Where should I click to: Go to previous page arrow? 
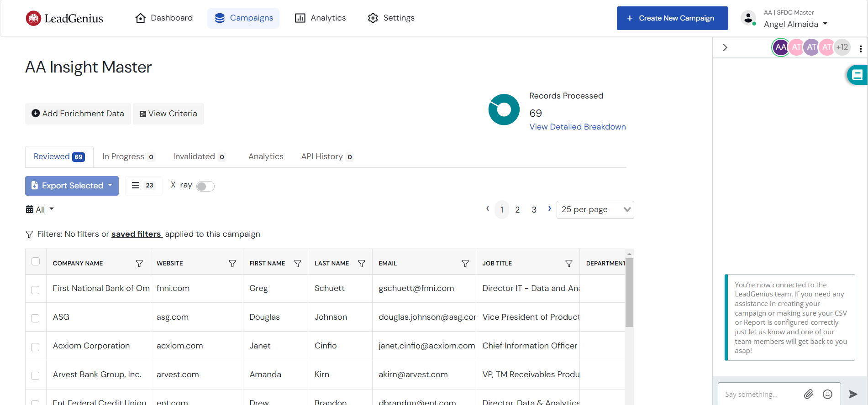[487, 209]
